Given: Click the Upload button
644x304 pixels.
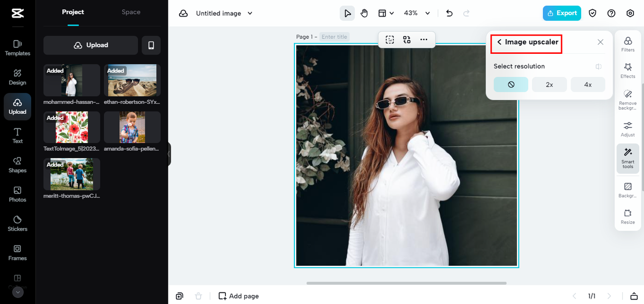Looking at the screenshot, I should (x=91, y=45).
